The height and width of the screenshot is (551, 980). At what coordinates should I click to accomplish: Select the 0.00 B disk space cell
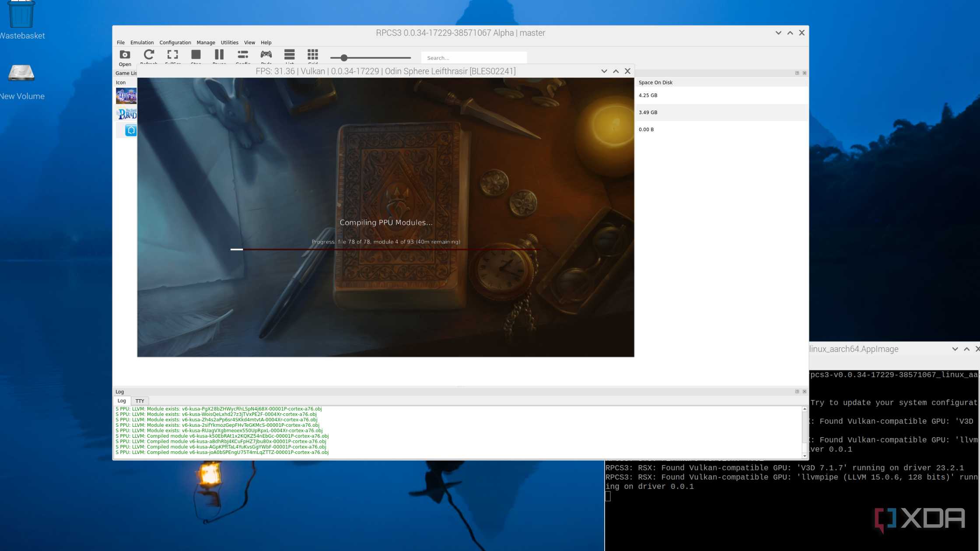click(x=646, y=129)
